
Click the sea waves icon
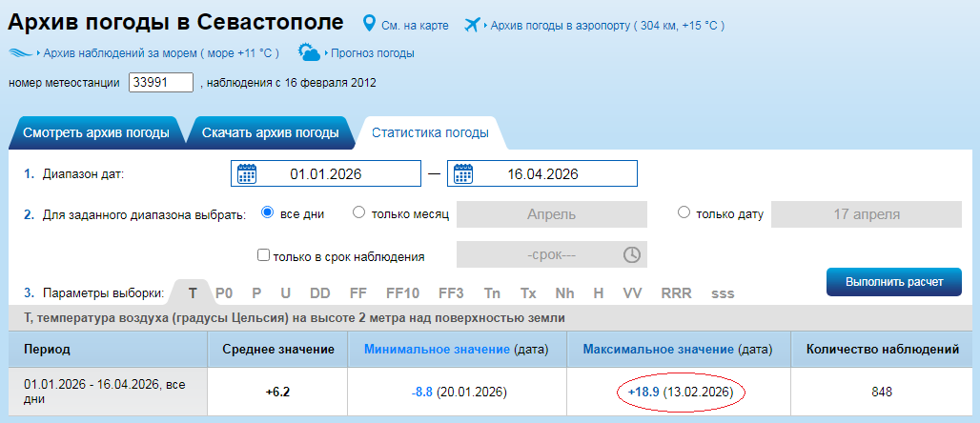(20, 53)
